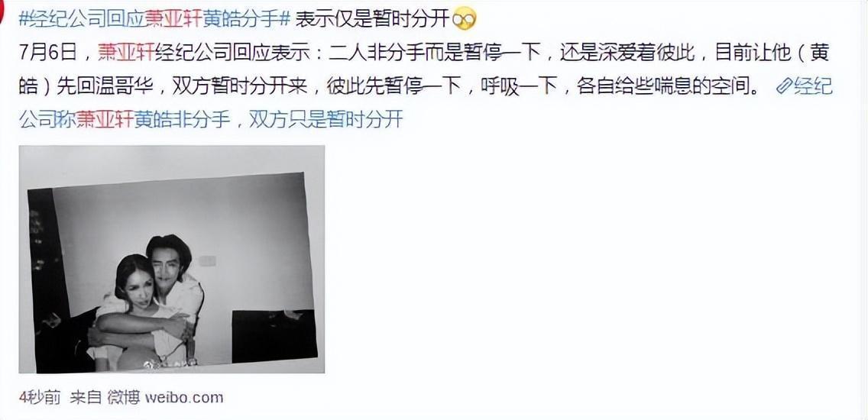Click the 微博 source label
Image resolution: width=868 pixels, height=420 pixels.
[124, 398]
